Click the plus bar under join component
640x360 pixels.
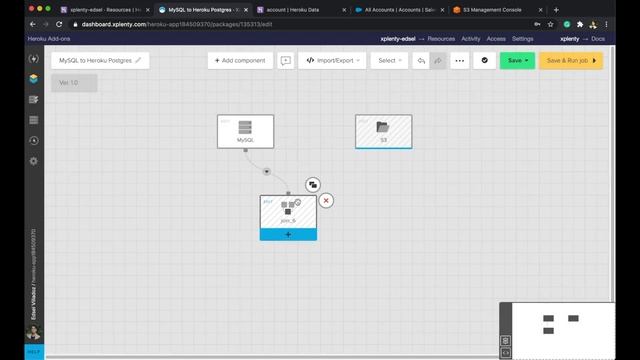pyautogui.click(x=288, y=234)
